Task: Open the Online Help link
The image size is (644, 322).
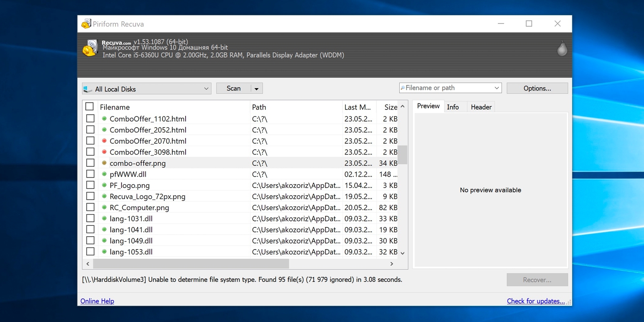Action: pos(97,301)
